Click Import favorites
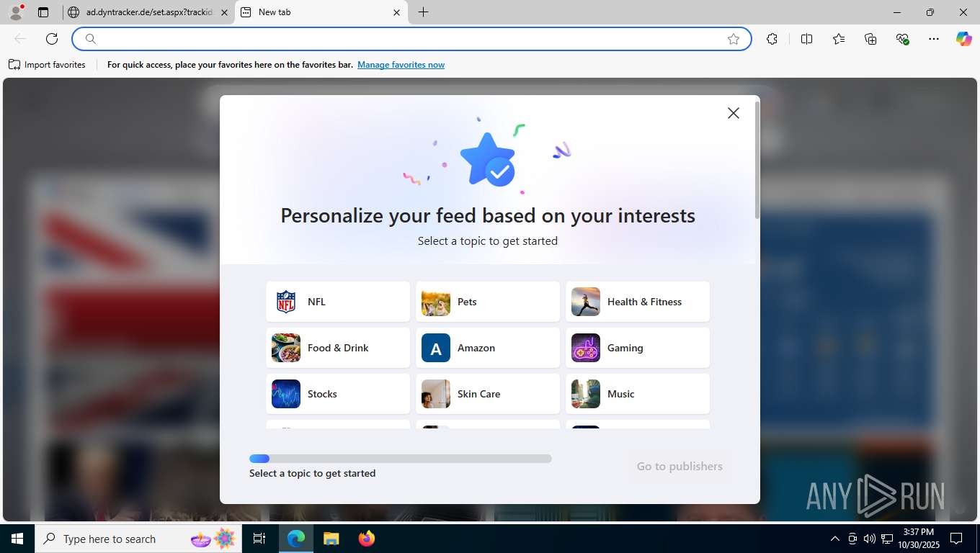Screen dimensions: 980x553 tap(47, 65)
